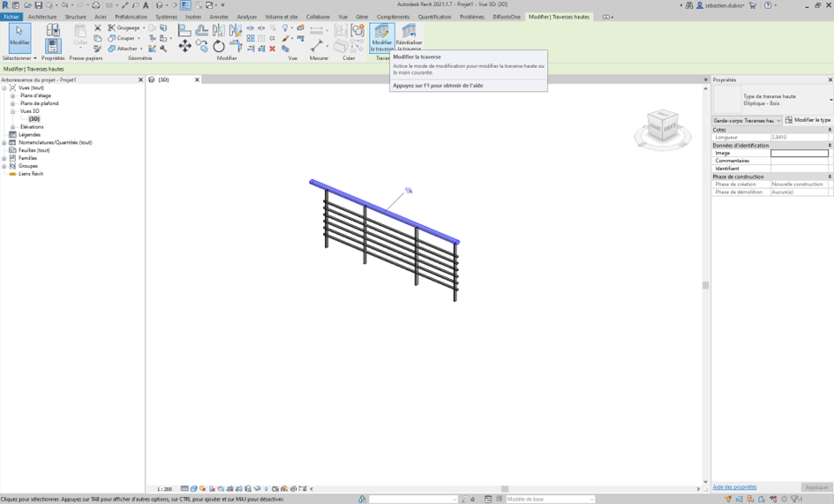Select the Offset tool icon
Image resolution: width=834 pixels, height=504 pixels.
point(201,30)
